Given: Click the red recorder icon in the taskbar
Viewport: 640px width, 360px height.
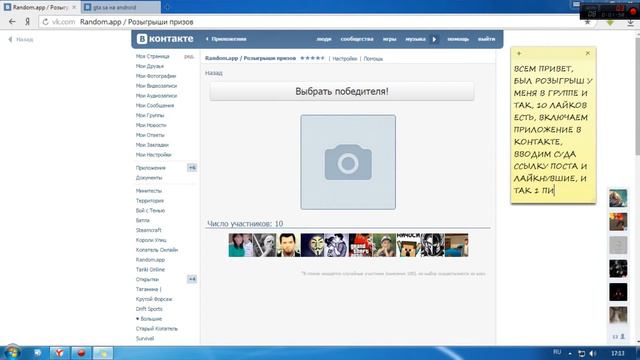Looking at the screenshot, I should [x=81, y=353].
